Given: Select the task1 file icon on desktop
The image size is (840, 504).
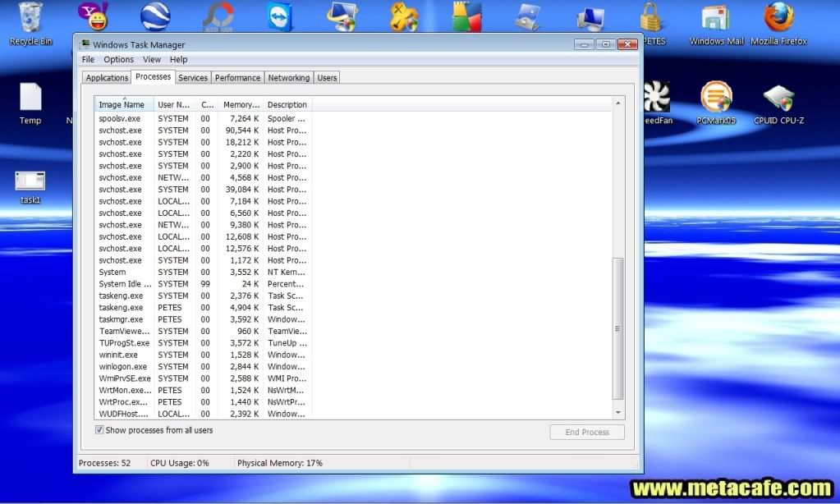Looking at the screenshot, I should pos(30,182).
